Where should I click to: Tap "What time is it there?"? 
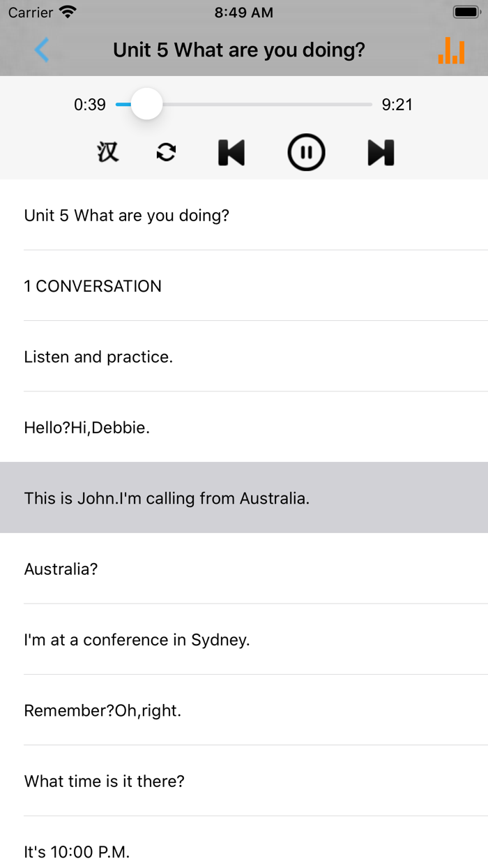click(x=105, y=781)
